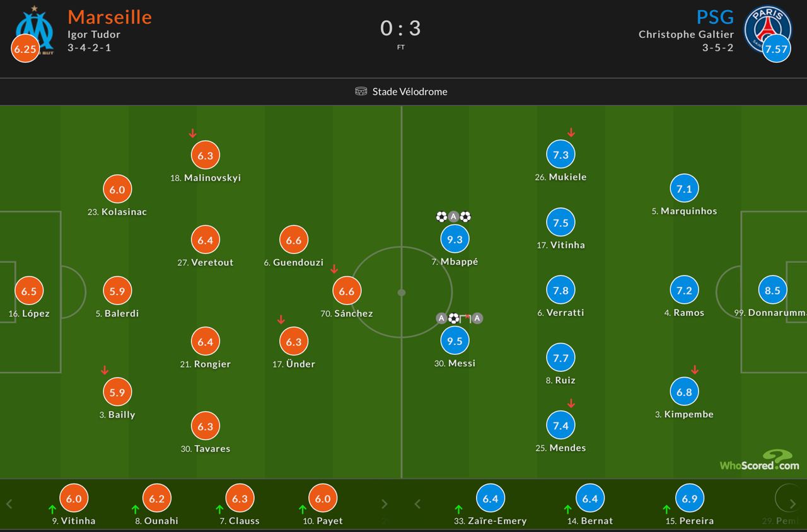This screenshot has width=807, height=532.
Task: Click the WhoScored.com logo
Action: point(760,463)
